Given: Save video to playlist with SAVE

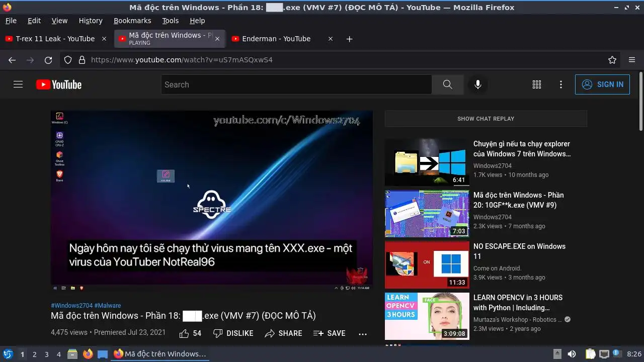Looking at the screenshot, I should (329, 333).
